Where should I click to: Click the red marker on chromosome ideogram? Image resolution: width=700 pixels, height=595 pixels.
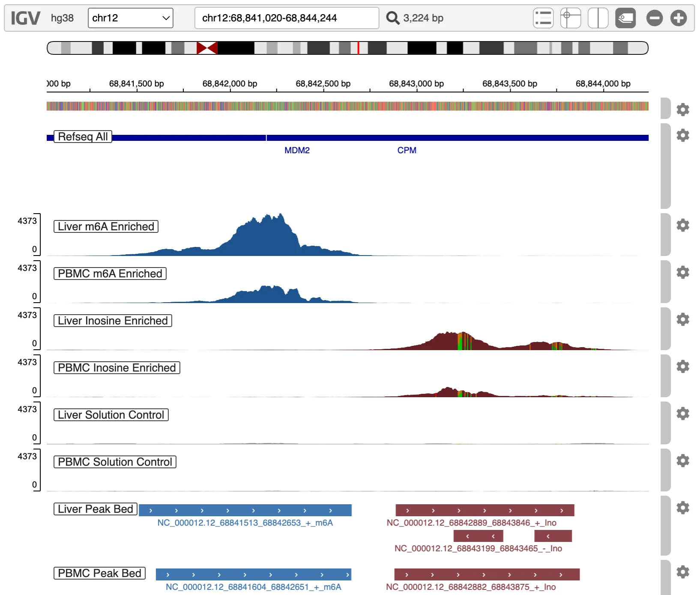[358, 48]
